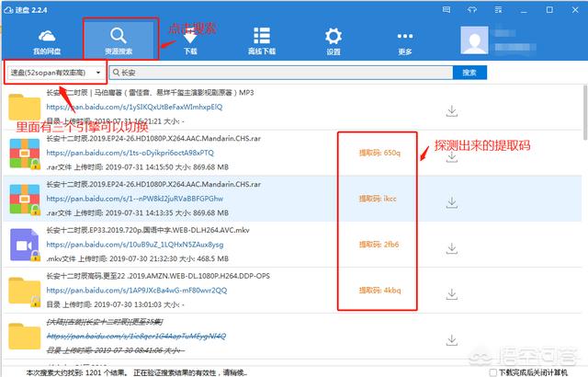This screenshot has width=588, height=377.
Task: Download the 1080P DDP-OPS folder result
Action: (452, 294)
